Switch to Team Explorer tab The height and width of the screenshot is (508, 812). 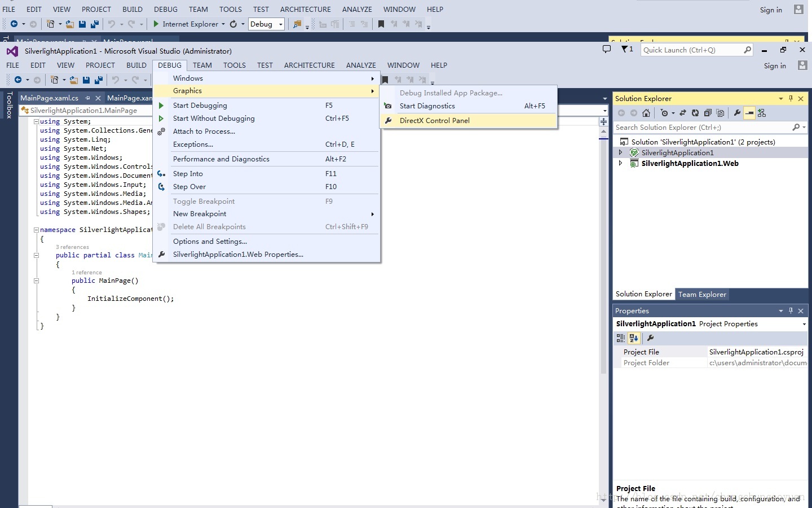pyautogui.click(x=702, y=295)
